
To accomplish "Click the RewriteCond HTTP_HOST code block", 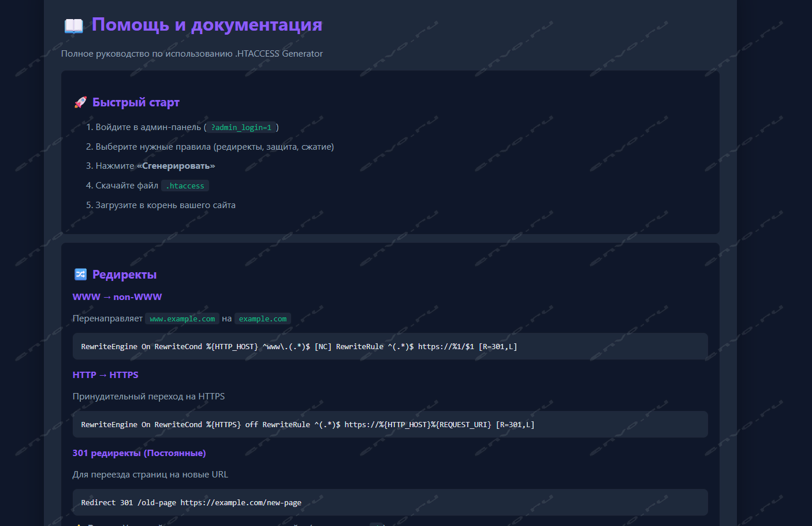I will click(390, 347).
